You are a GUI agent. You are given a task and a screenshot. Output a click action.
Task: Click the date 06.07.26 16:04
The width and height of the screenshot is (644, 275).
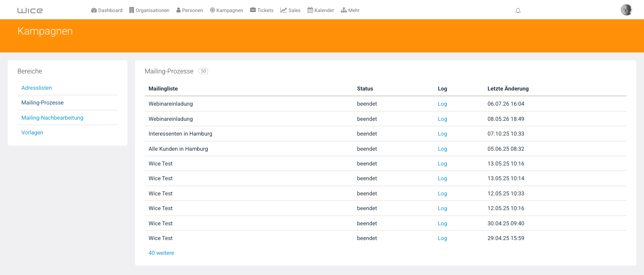(506, 104)
